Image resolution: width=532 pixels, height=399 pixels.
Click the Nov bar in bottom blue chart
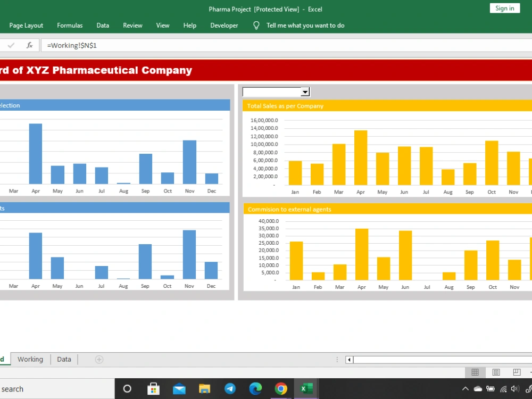pyautogui.click(x=189, y=254)
